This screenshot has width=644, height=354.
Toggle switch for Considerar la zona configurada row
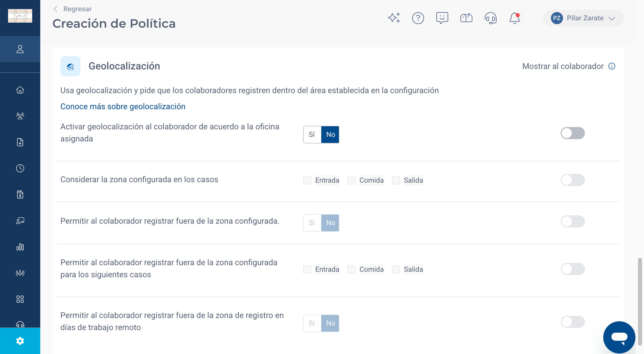[573, 180]
